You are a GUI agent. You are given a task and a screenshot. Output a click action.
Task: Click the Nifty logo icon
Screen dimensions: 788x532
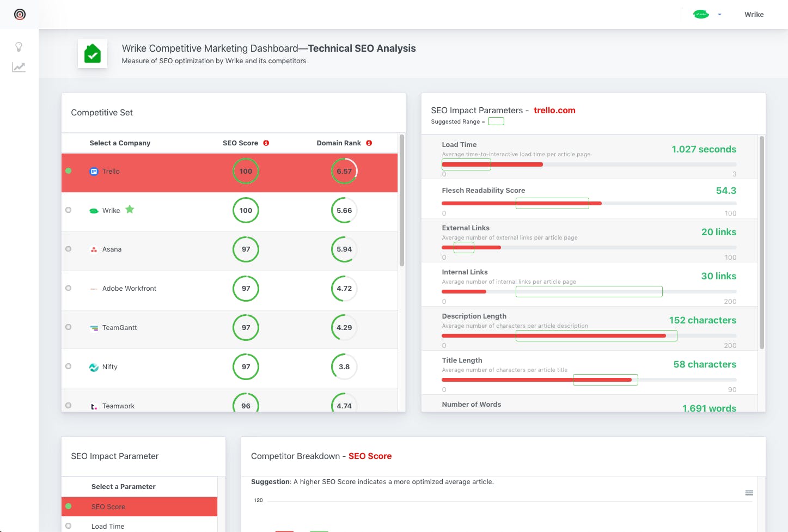[94, 367]
